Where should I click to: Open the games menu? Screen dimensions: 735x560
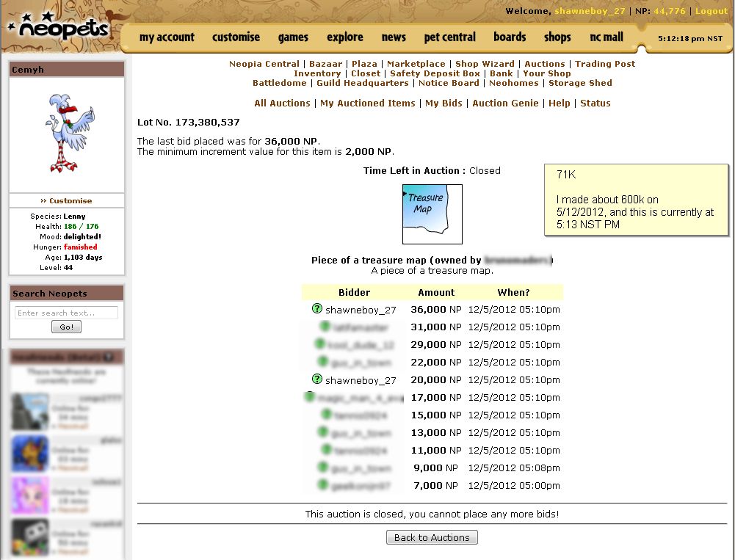(x=293, y=37)
